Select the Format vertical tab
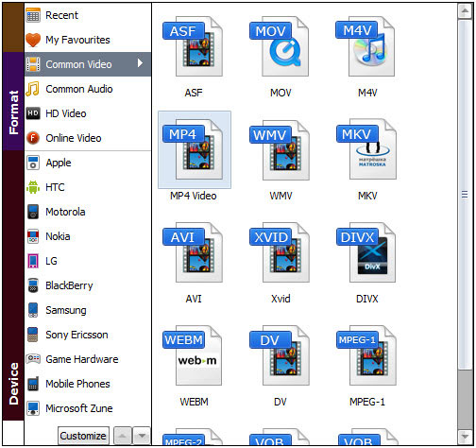The height and width of the screenshot is (448, 476). coord(13,101)
